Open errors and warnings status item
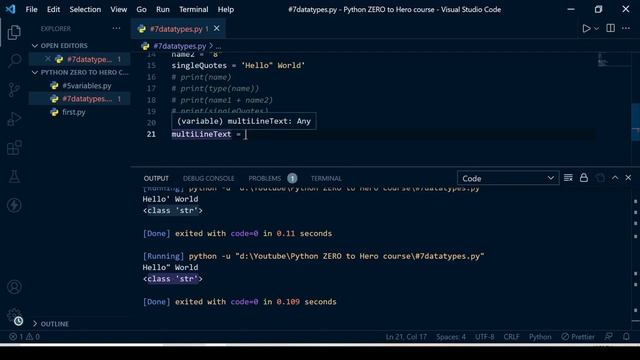640x360 pixels. point(24,337)
